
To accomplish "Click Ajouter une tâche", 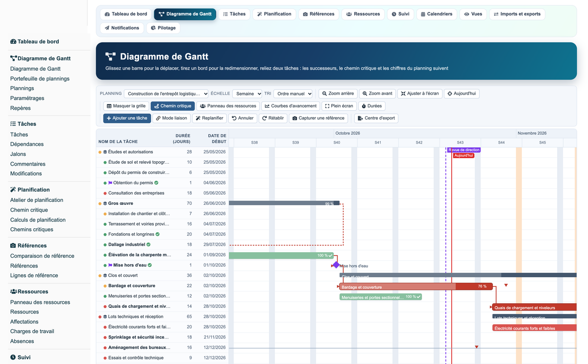I will [127, 118].
